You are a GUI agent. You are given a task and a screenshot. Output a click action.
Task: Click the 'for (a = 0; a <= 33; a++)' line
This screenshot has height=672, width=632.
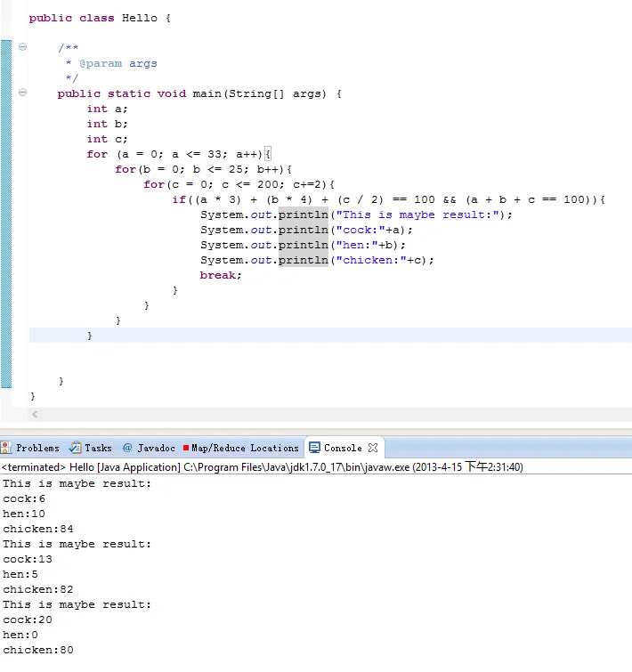[x=179, y=154]
